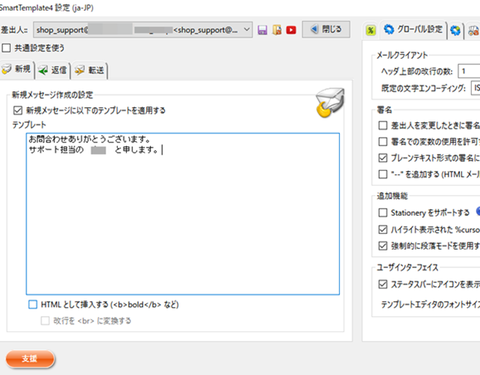Click the 新規 tab envelope icon
This screenshot has height=375, width=480.
6,69
